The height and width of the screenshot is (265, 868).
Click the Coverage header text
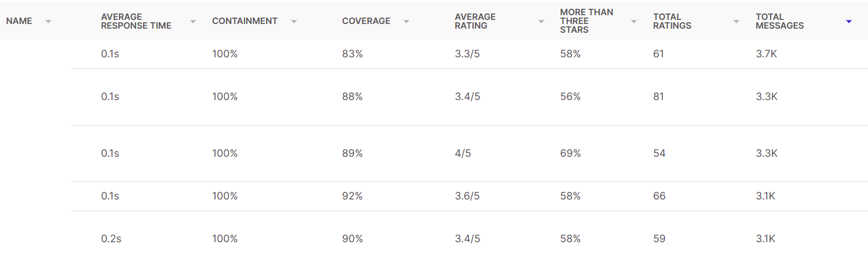coord(366,21)
